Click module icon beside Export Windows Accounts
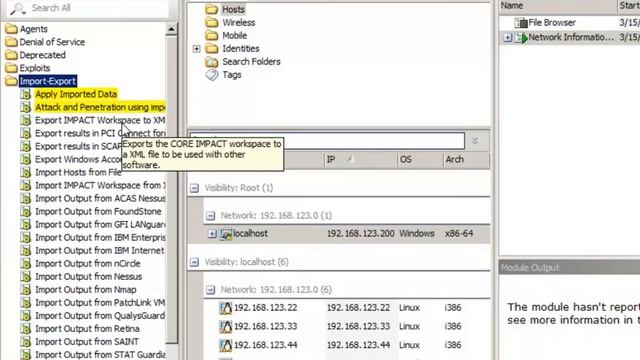Image resolution: width=640 pixels, height=360 pixels. tap(25, 159)
